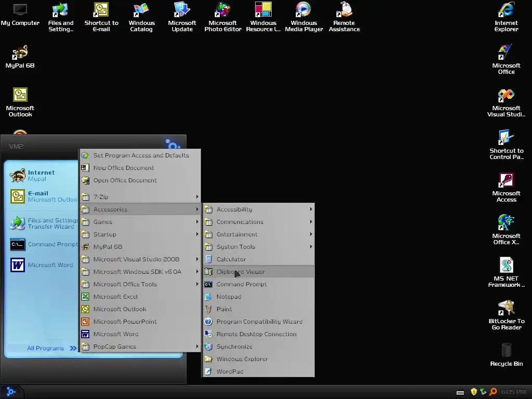Open My Computer desktop icon
This screenshot has height=399, width=532.
point(20,15)
